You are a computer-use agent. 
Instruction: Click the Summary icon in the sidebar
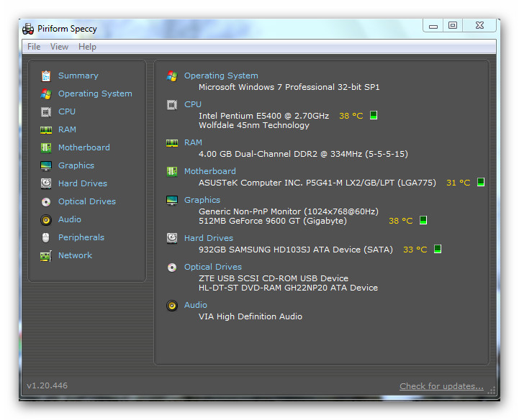pos(46,76)
